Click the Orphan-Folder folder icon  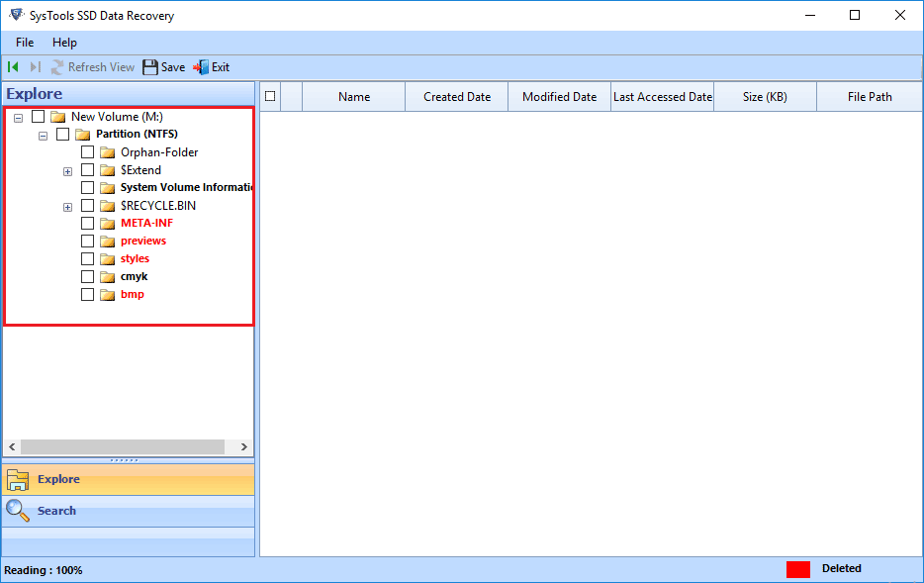coord(107,152)
